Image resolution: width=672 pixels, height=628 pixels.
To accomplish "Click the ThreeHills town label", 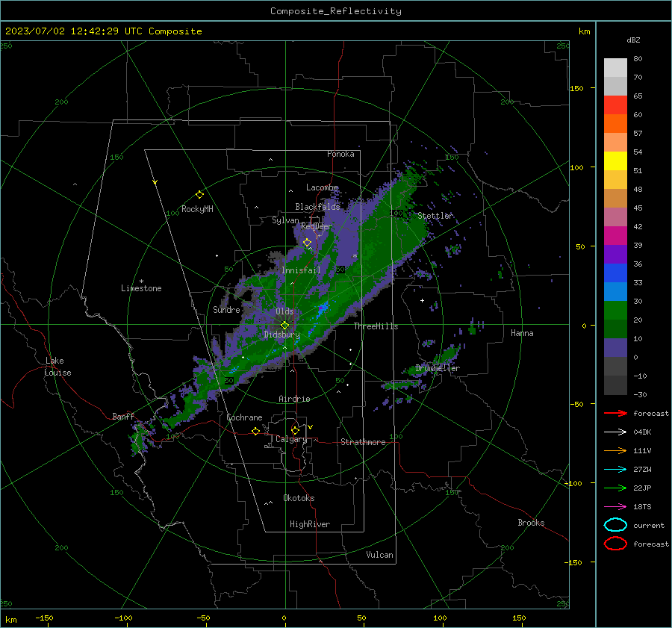I will pos(376,326).
